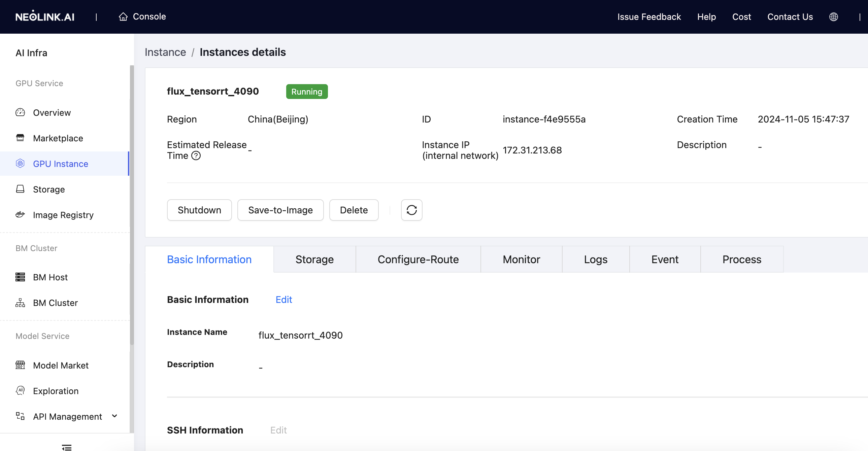This screenshot has height=451, width=868.
Task: Click the Exploration AI head icon
Action: tap(20, 391)
